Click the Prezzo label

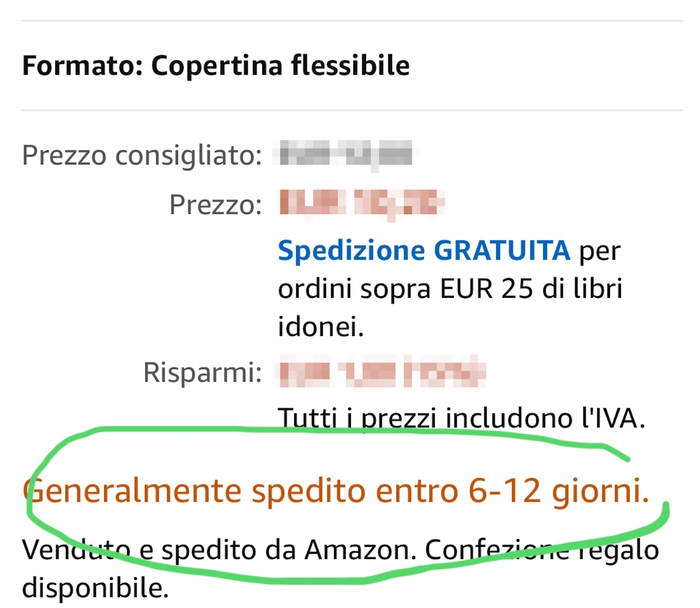coord(215,205)
